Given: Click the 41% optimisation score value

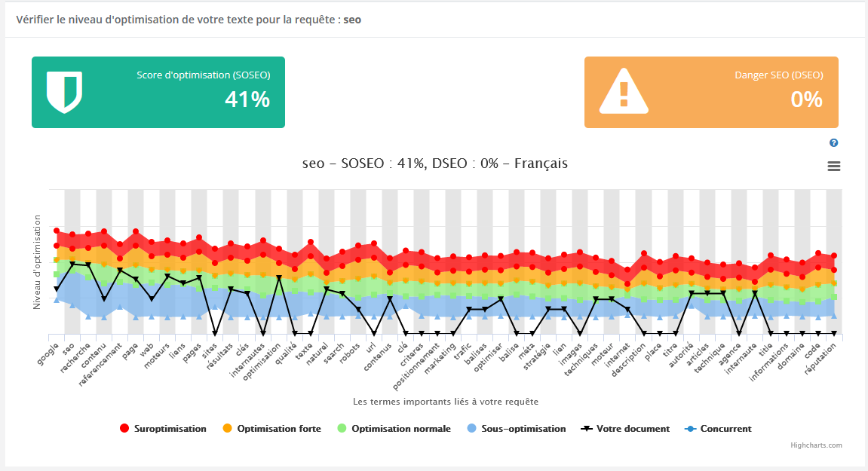Looking at the screenshot, I should point(247,99).
